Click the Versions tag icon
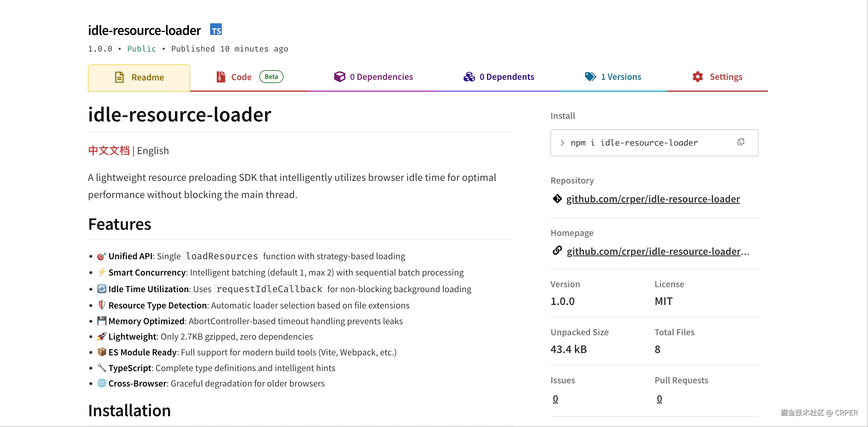Screen dimensions: 868x427 pyautogui.click(x=590, y=77)
